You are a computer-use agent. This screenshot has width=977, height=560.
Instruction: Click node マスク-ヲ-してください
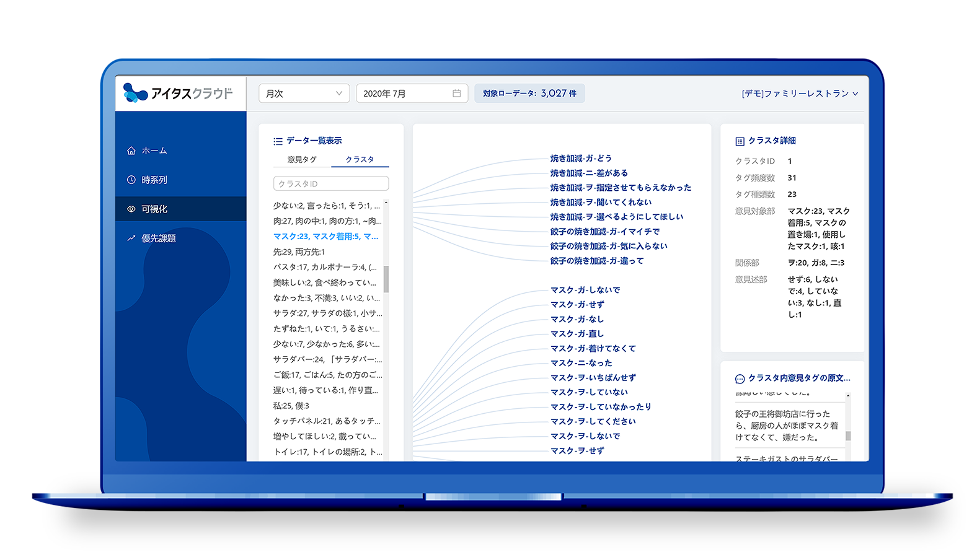[x=593, y=421]
